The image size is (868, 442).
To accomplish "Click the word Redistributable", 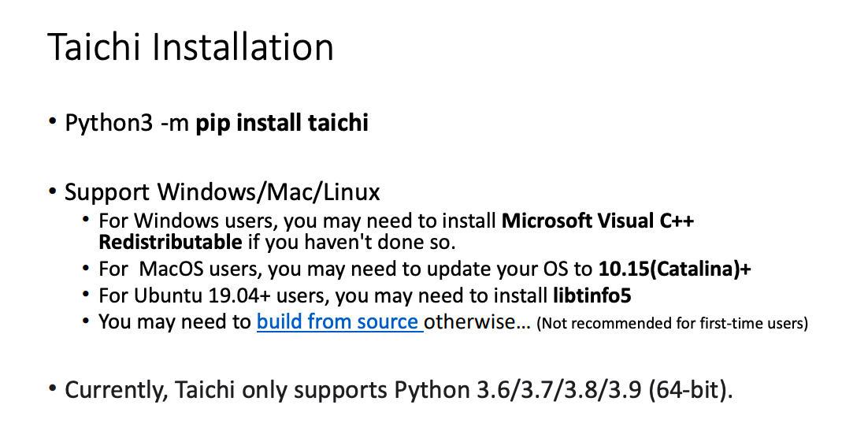I will (x=170, y=242).
